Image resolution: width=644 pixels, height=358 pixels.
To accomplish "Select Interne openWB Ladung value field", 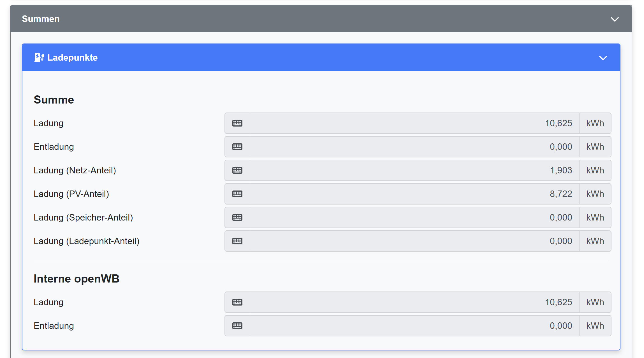I will click(x=414, y=302).
